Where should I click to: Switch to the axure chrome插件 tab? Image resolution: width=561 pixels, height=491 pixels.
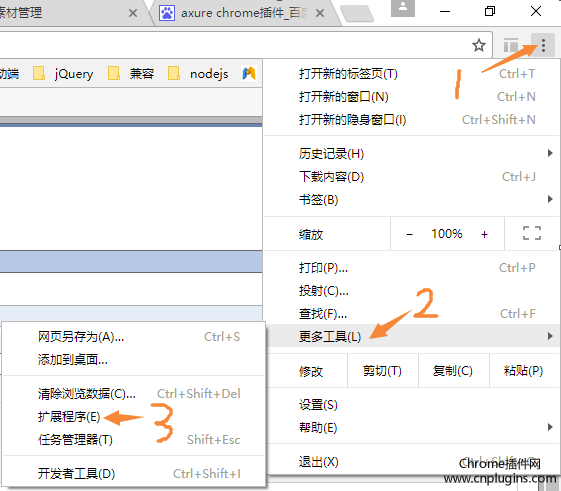pyautogui.click(x=243, y=13)
